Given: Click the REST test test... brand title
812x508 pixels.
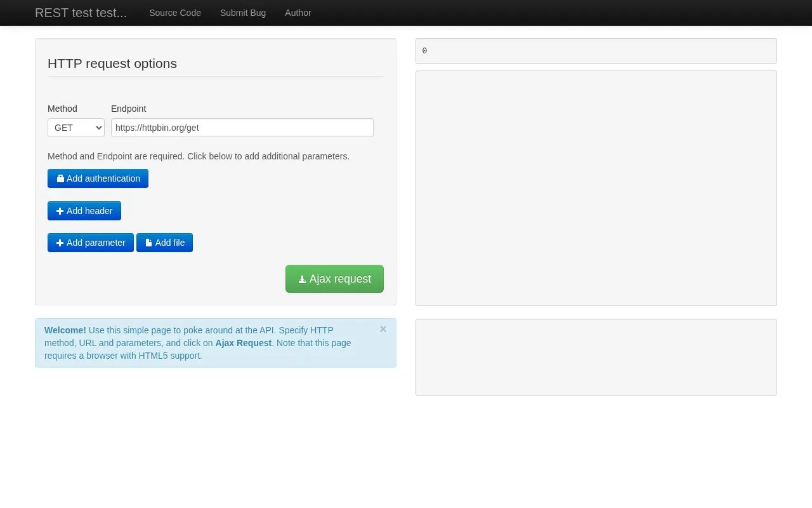Looking at the screenshot, I should [81, 13].
